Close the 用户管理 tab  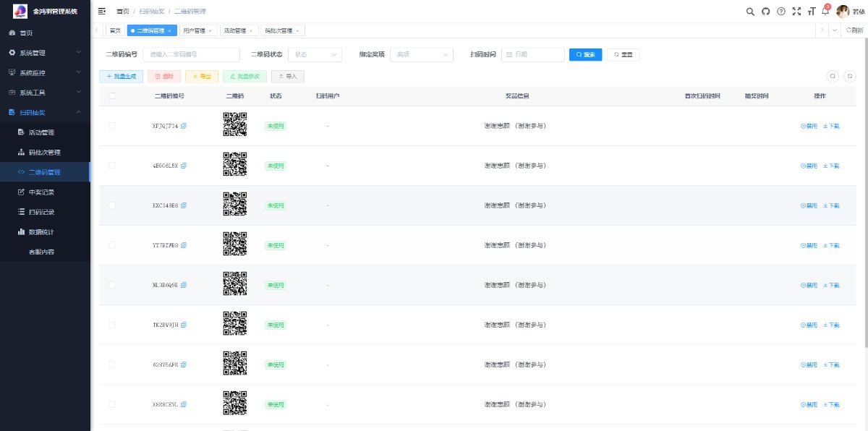pyautogui.click(x=210, y=30)
